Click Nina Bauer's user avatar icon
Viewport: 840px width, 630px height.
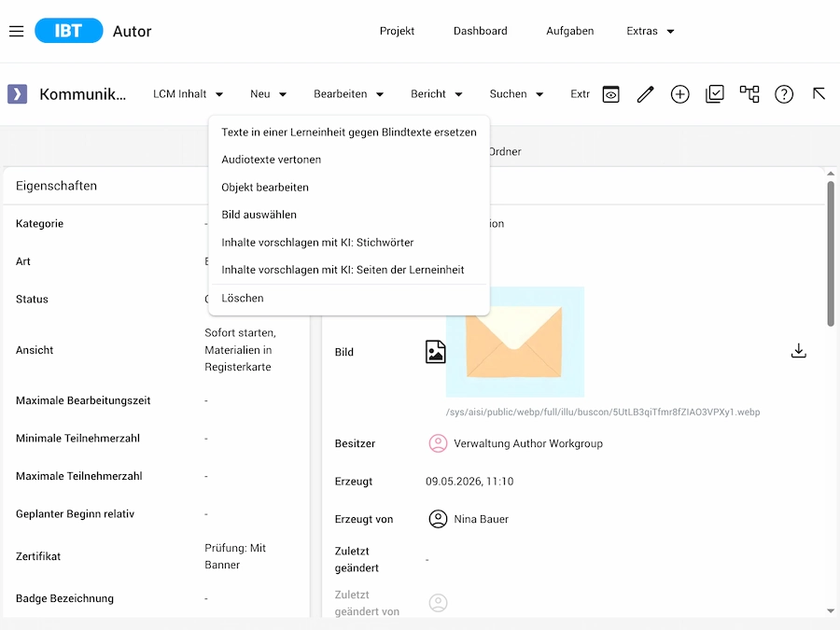[x=438, y=519]
